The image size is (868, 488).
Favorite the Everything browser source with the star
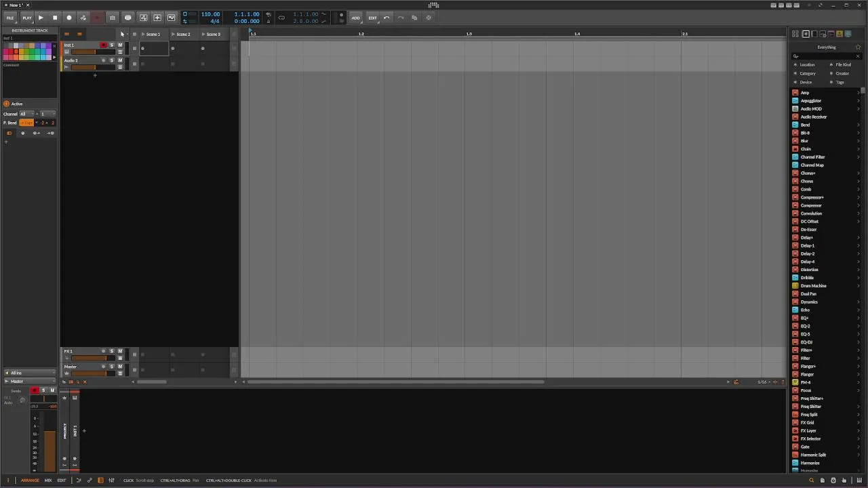[858, 47]
